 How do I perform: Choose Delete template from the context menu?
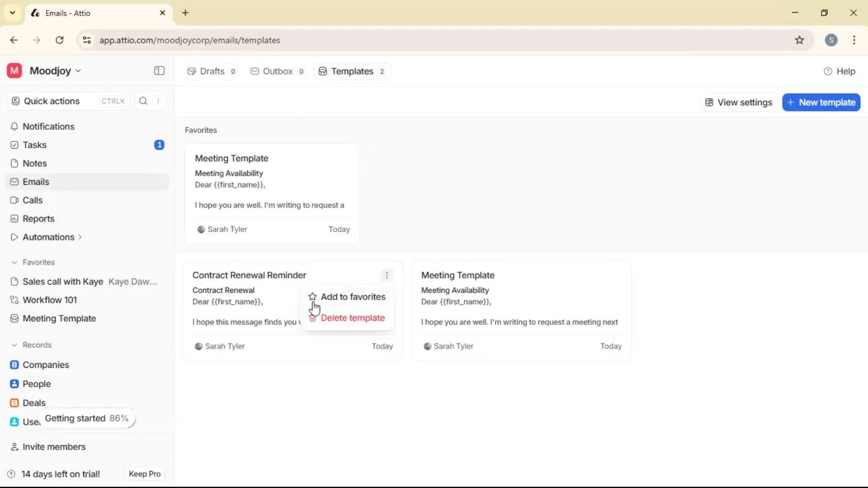point(353,318)
